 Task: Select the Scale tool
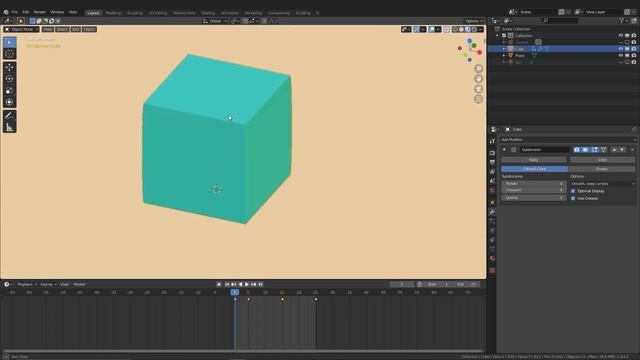click(x=9, y=91)
